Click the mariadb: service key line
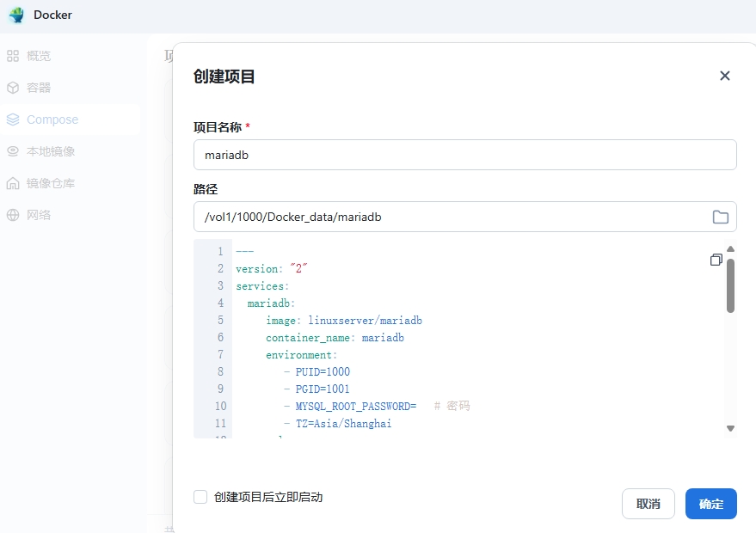The image size is (756, 533). click(271, 303)
